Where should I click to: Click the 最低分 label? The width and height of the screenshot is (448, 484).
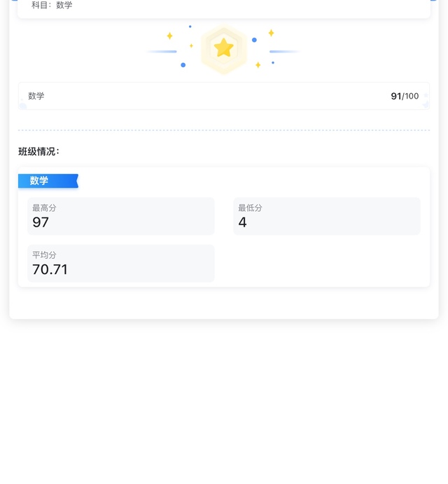pyautogui.click(x=250, y=208)
